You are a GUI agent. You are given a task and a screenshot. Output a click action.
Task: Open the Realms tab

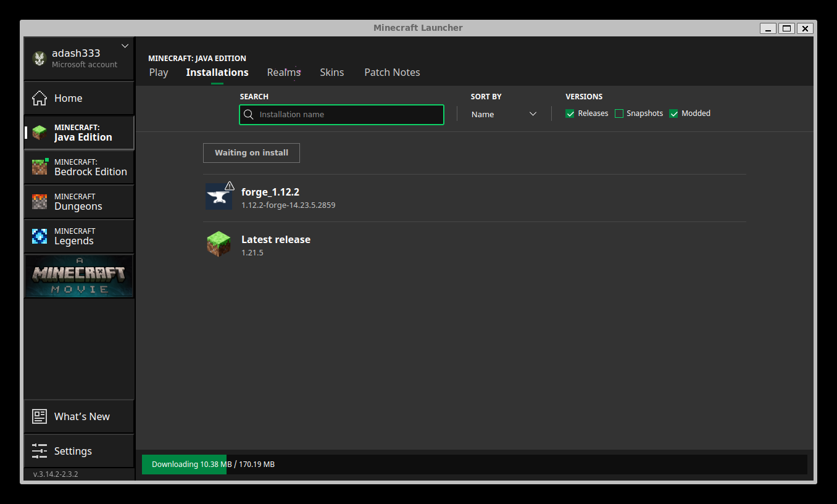click(284, 72)
